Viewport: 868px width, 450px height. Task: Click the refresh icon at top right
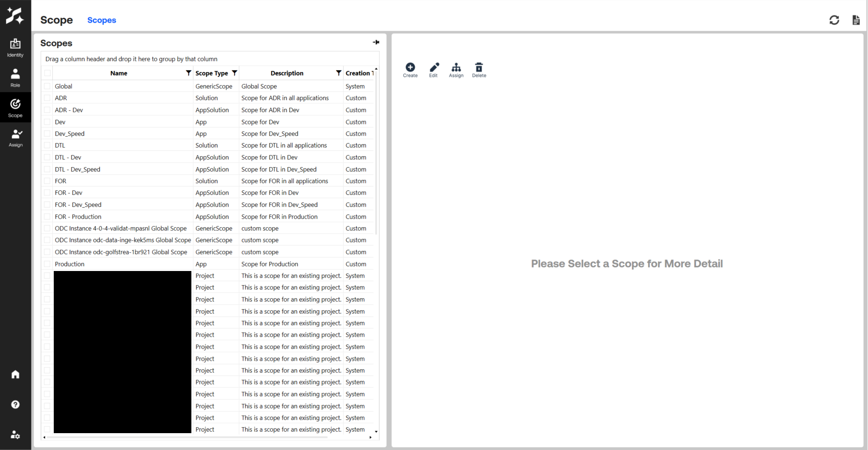click(834, 20)
